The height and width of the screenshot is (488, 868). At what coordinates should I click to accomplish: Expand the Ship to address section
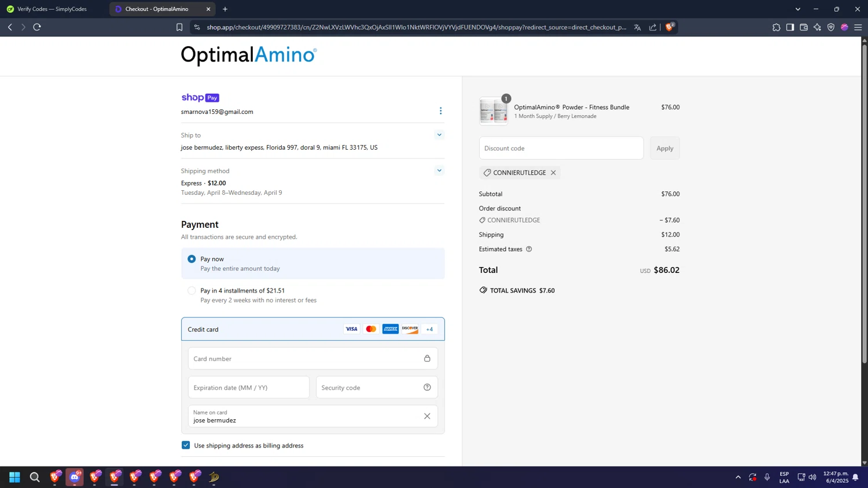(439, 135)
